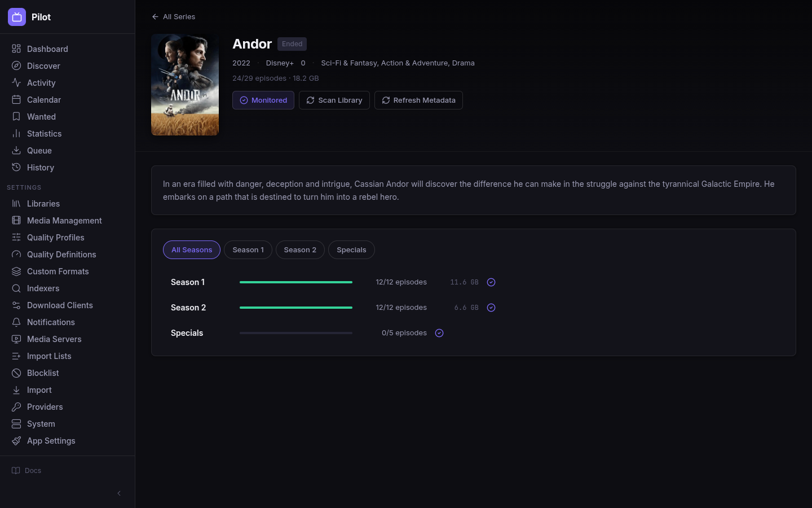
Task: Open Queue download icon
Action: coord(16,151)
